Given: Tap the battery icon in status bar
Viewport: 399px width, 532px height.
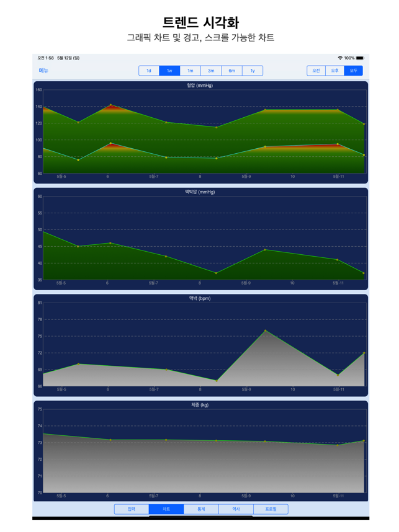Looking at the screenshot, I should 360,58.
